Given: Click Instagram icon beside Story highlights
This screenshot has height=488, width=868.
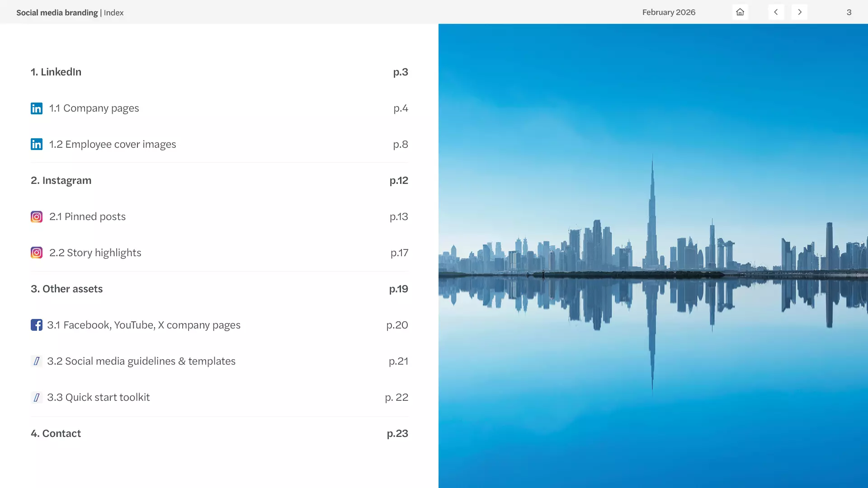Looking at the screenshot, I should click(x=37, y=253).
